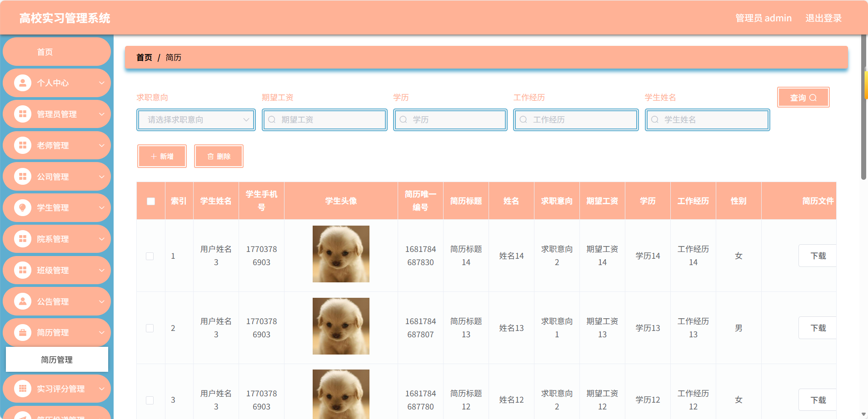Click the search icon in 学生姓名 field

(655, 119)
